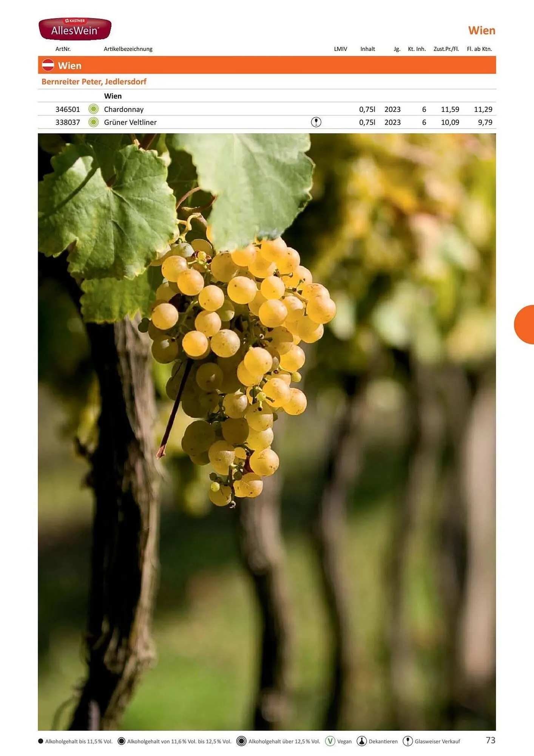Viewport: 534px width, 756px height.
Task: Open the Bernreiter Peter, Jedlersdorf producer heading
Action: tap(94, 82)
